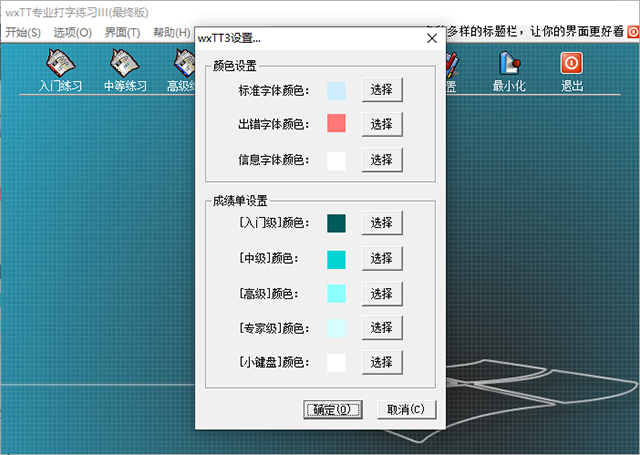The image size is (640, 455).
Task: Click the red 出错字体颜色 swatch
Action: (x=336, y=123)
